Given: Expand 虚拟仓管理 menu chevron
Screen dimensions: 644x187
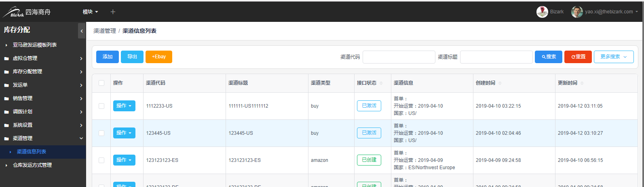Looking at the screenshot, I should click(x=81, y=58).
